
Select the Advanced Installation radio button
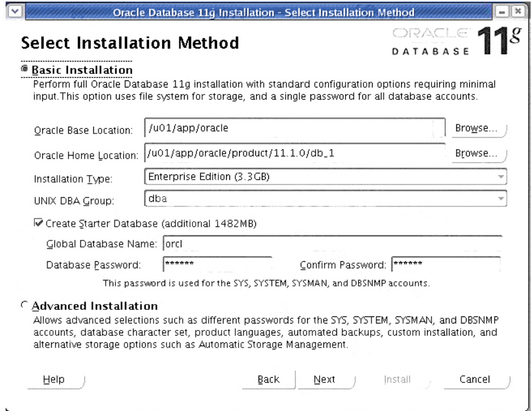tap(25, 305)
